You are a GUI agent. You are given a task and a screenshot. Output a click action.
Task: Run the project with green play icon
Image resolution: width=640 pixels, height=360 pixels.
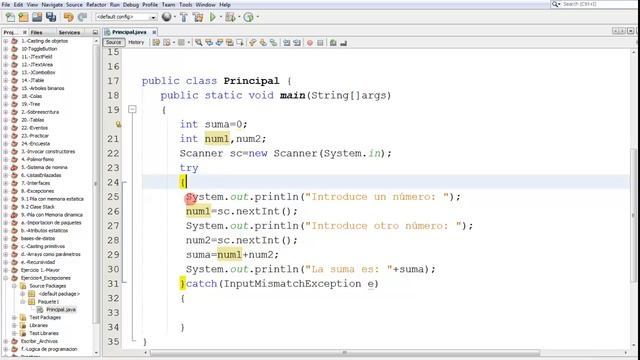coord(213,17)
